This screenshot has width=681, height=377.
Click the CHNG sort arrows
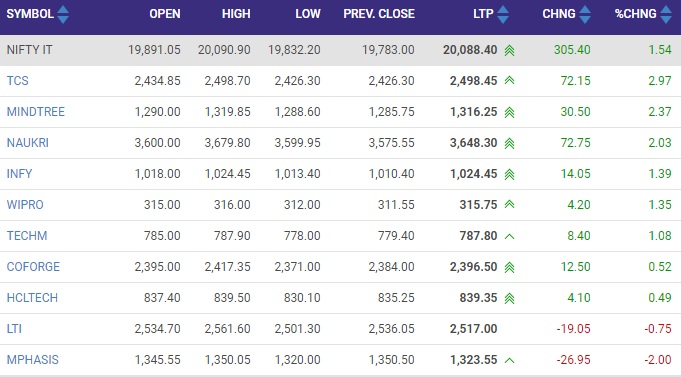[585, 14]
